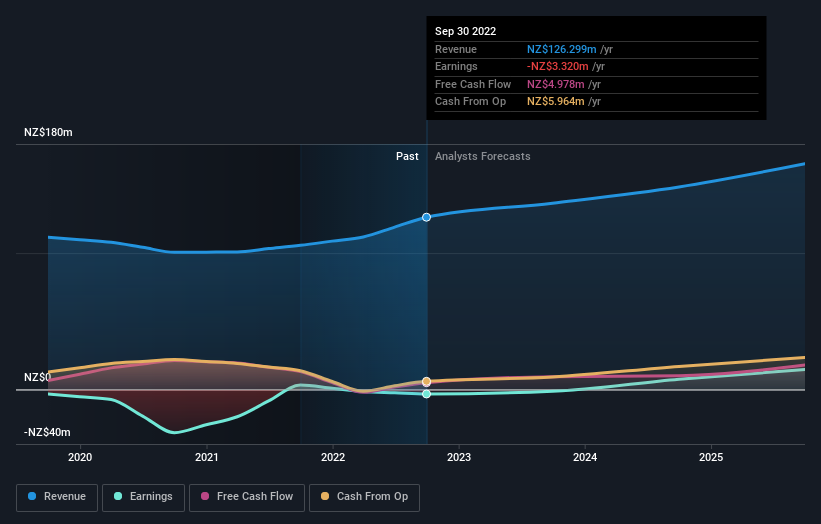
Task: Click the Earnings row label in tooltip
Action: 456,66
